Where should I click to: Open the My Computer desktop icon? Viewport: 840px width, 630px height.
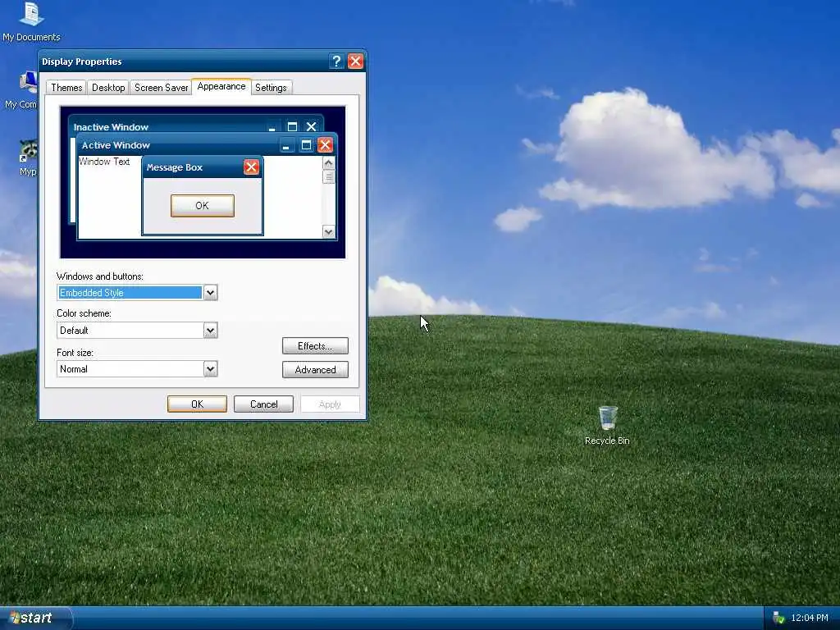pos(21,90)
